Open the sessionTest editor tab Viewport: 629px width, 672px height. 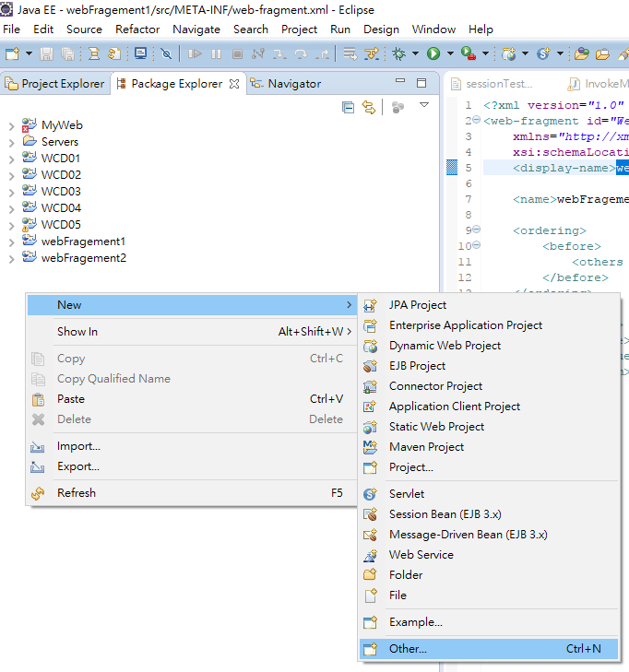click(493, 84)
